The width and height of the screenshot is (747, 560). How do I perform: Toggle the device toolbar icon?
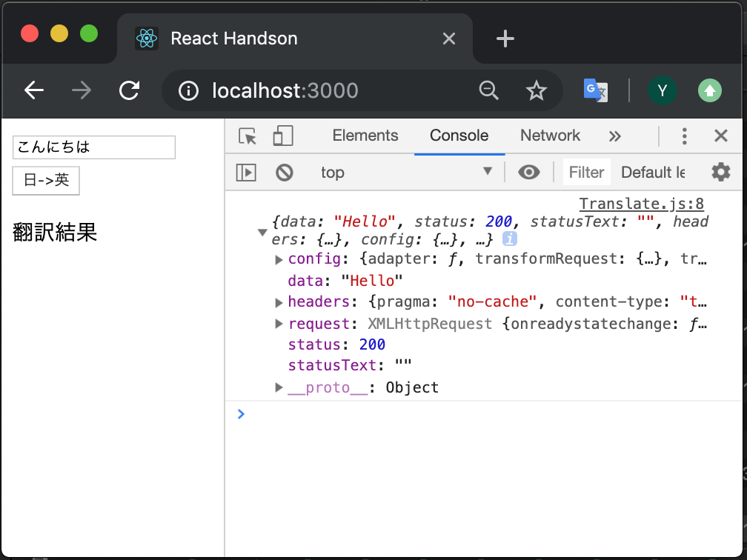[x=283, y=136]
